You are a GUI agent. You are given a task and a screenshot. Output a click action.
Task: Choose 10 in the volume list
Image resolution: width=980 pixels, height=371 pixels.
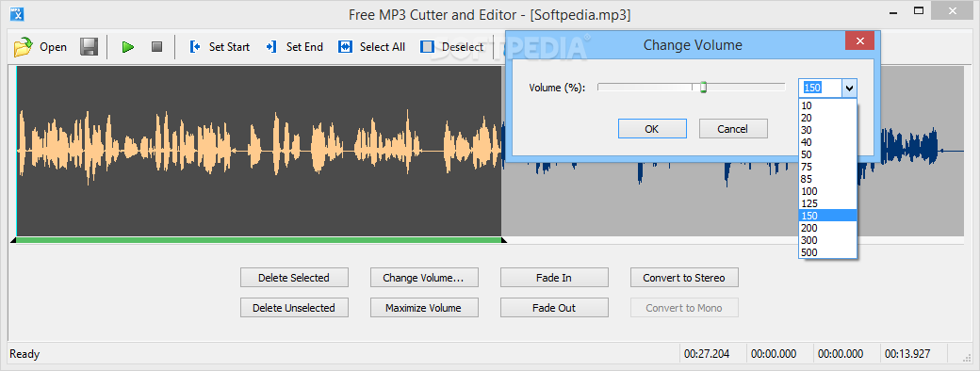tap(827, 105)
